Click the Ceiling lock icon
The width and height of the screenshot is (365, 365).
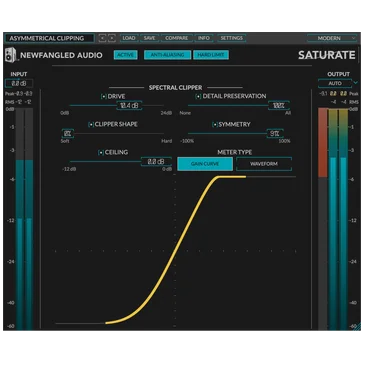pyautogui.click(x=101, y=152)
